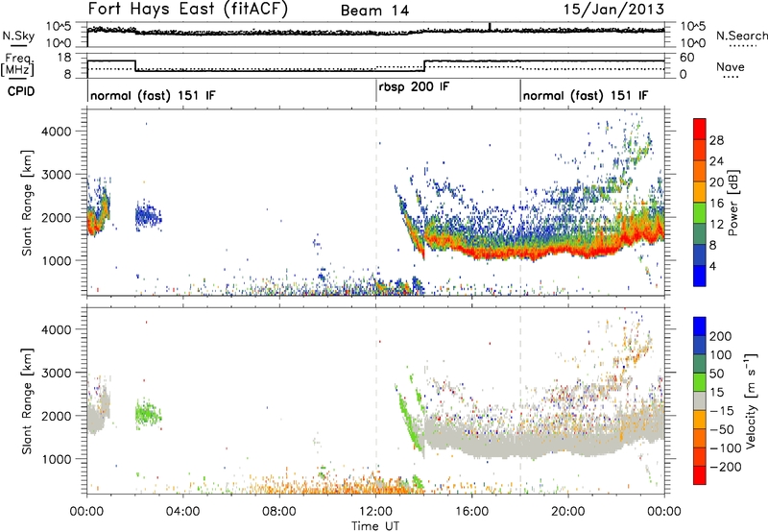Click the gray band of the Velocity colorbar
This screenshot has width=768, height=532.
(700, 400)
